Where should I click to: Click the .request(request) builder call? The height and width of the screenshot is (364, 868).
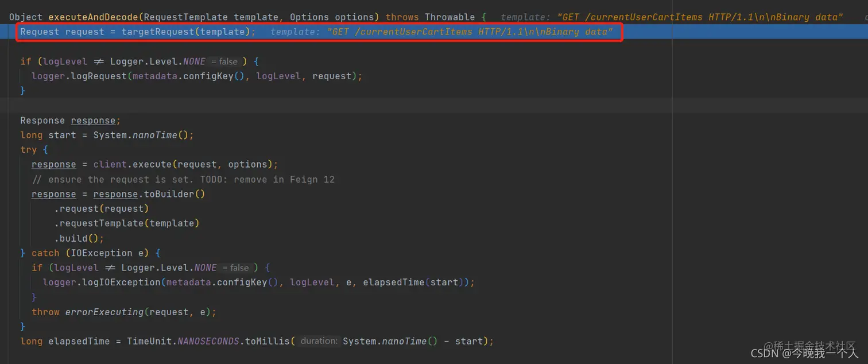pos(102,208)
